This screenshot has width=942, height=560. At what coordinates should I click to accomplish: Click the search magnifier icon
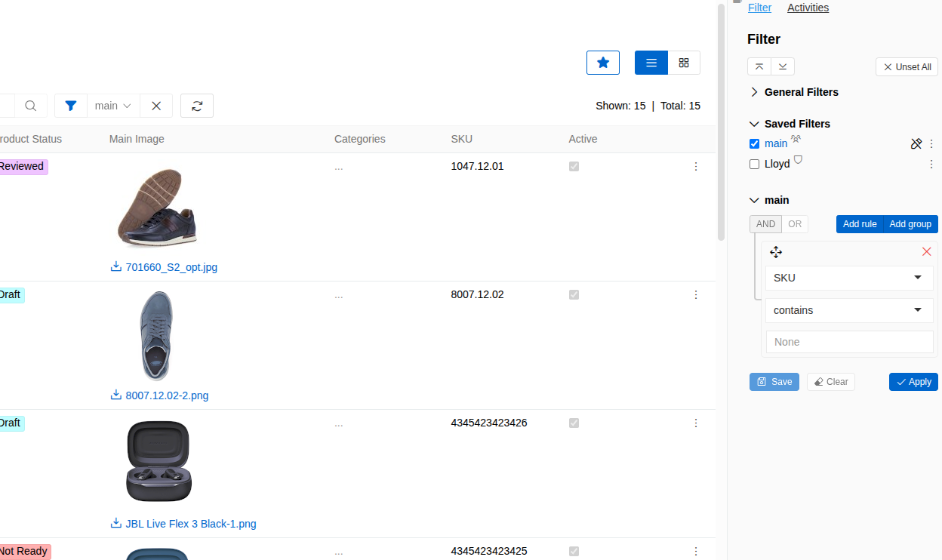[31, 106]
